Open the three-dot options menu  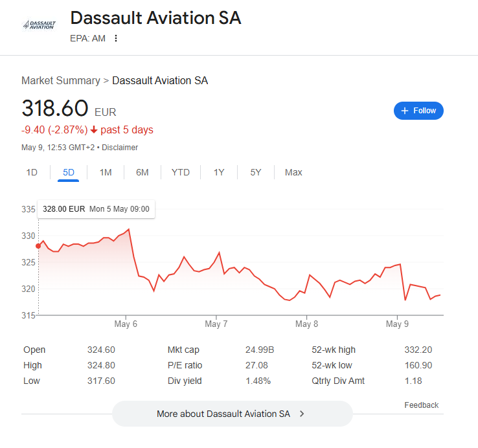click(x=116, y=38)
